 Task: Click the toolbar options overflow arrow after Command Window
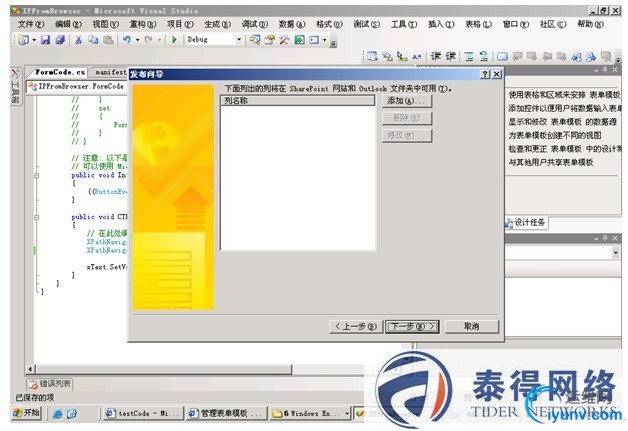click(x=333, y=42)
